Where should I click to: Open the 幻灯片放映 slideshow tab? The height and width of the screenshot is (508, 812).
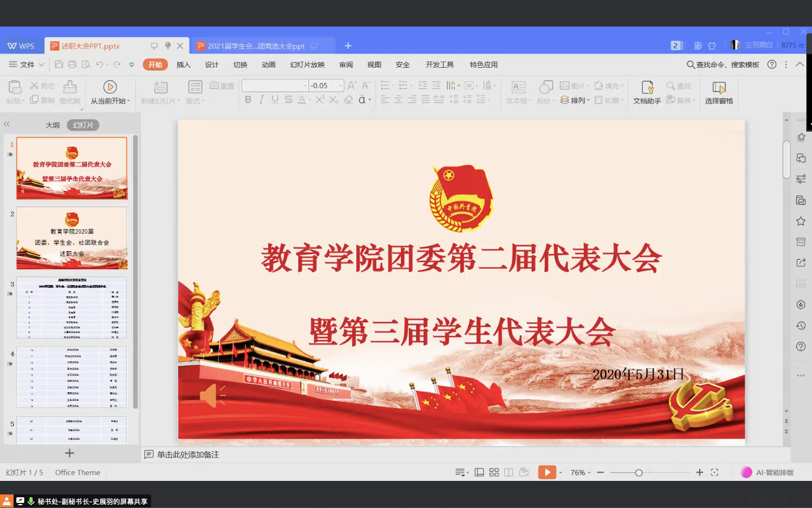click(307, 64)
